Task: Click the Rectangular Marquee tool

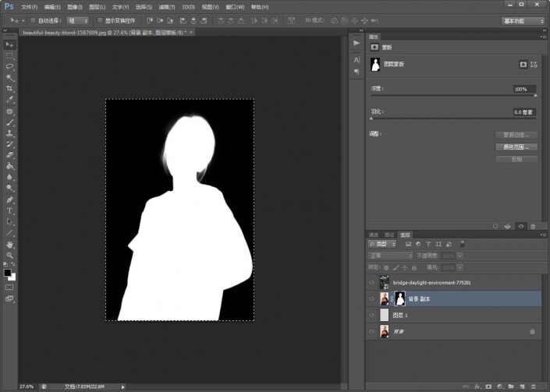Action: point(10,56)
